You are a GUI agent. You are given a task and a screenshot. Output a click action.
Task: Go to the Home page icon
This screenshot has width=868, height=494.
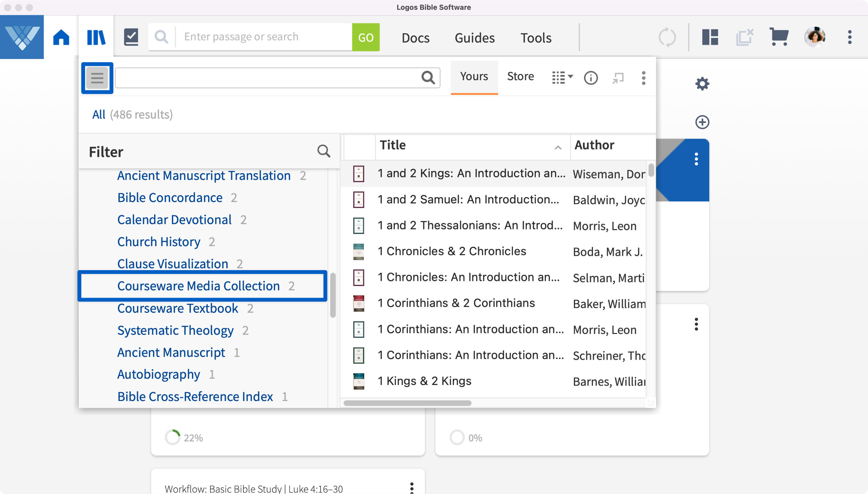pos(61,37)
